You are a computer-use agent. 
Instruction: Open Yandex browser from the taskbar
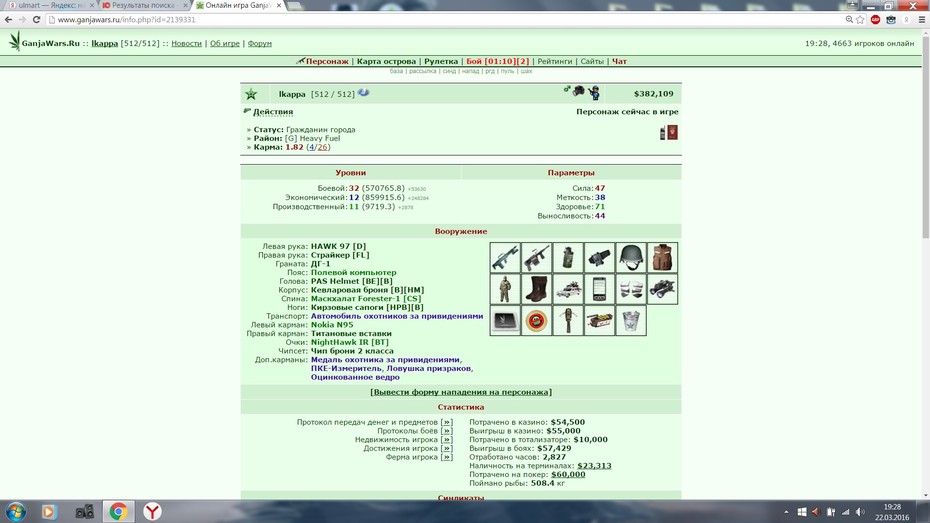click(152, 511)
